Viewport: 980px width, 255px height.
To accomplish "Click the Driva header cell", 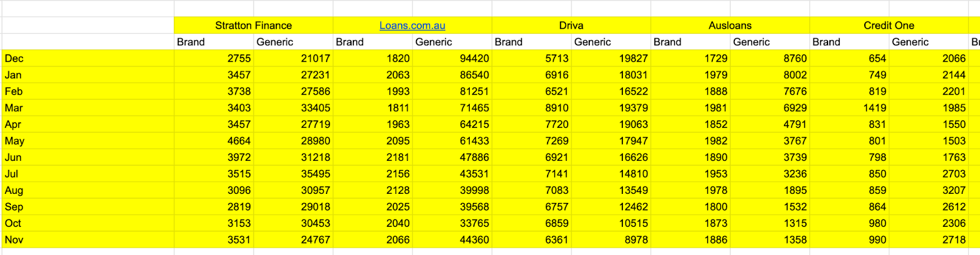I will [x=571, y=26].
